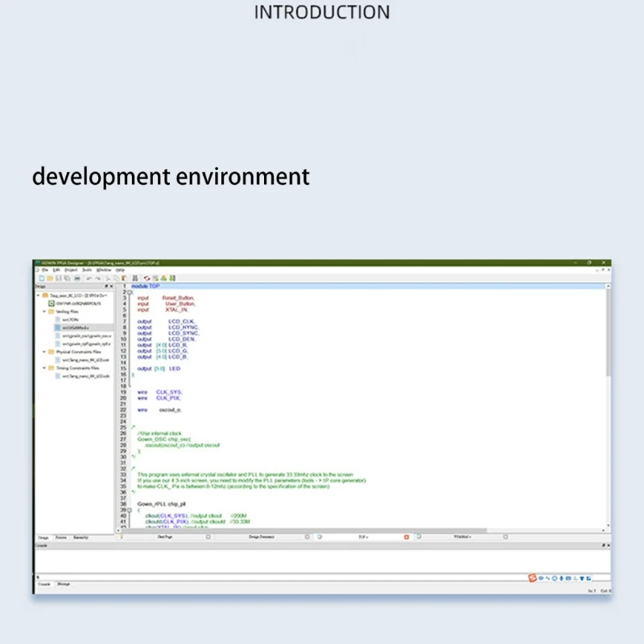This screenshot has height=644, width=644.
Task: Collapse the Verilog Files folder
Action: click(x=44, y=312)
